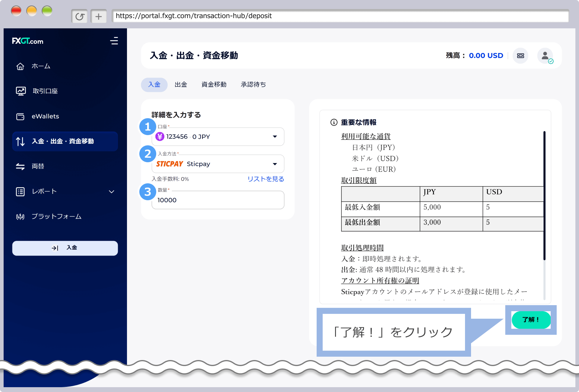Click the 数量 amount input field
The image size is (579, 392).
218,200
